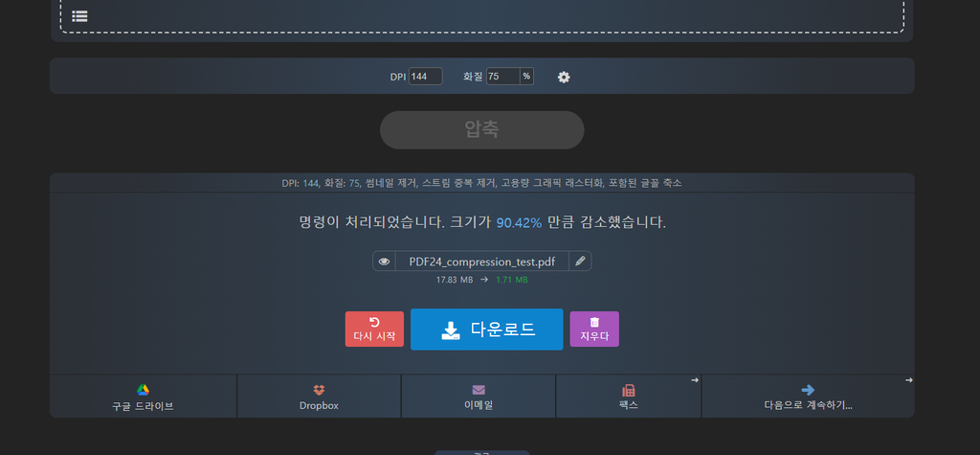This screenshot has height=455, width=980.
Task: Click the Dropbox logo icon
Action: coord(319,390)
